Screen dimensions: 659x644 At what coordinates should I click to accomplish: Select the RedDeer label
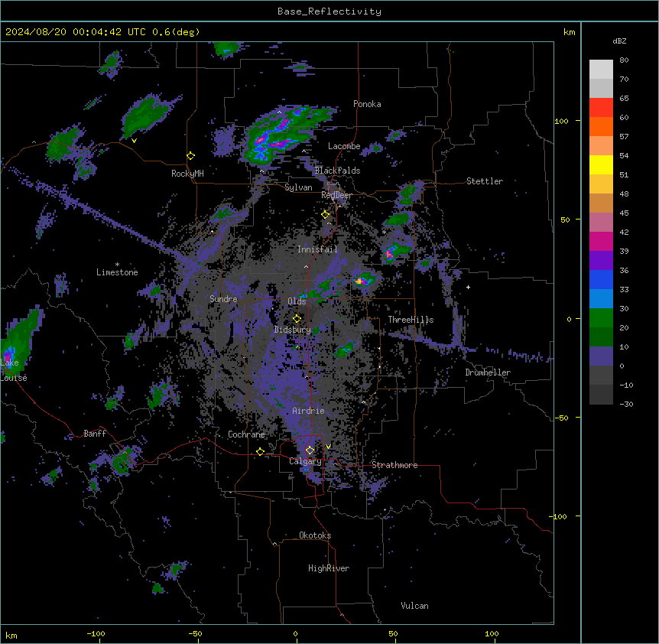336,195
